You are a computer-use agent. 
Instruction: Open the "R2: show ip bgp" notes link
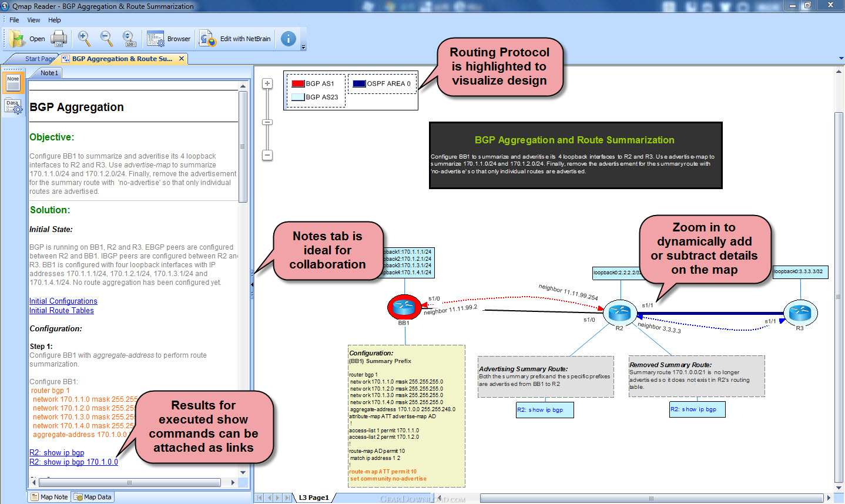57,452
